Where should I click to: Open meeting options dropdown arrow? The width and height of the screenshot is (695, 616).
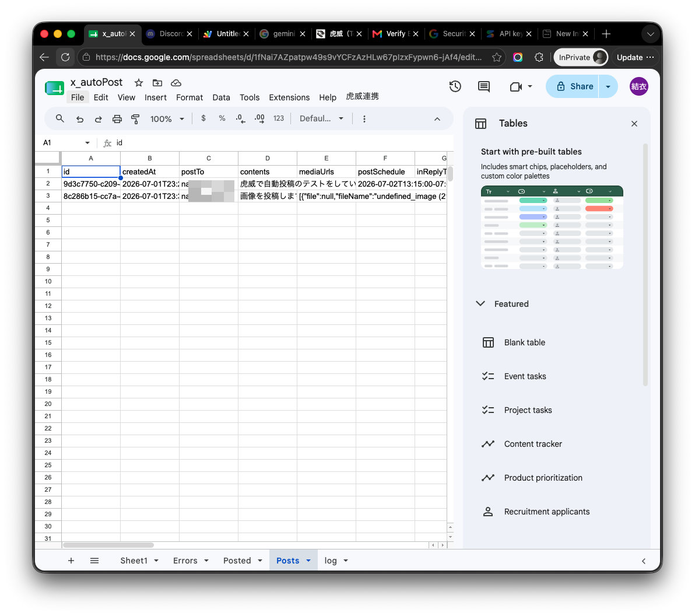tap(530, 86)
